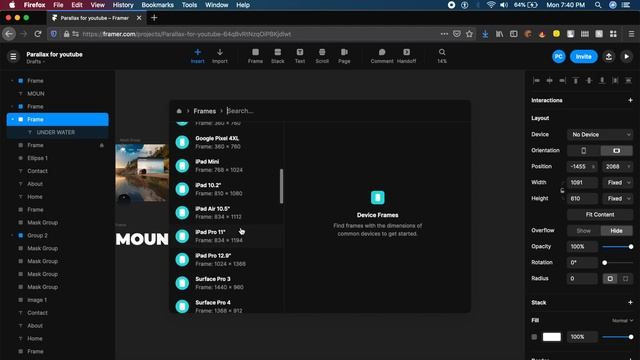Image resolution: width=640 pixels, height=360 pixels.
Task: Click the PC user avatar
Action: [559, 56]
